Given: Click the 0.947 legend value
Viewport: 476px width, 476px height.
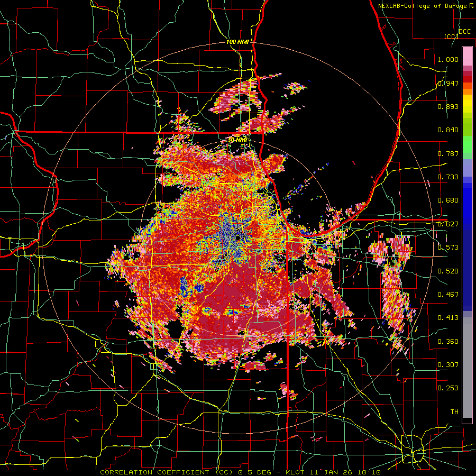Looking at the screenshot, I should point(448,83).
